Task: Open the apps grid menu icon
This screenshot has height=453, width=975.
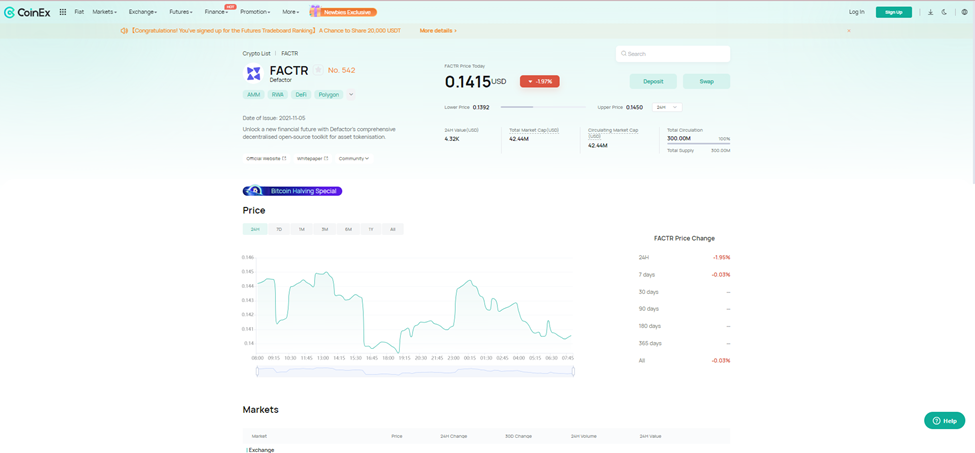Action: 63,12
